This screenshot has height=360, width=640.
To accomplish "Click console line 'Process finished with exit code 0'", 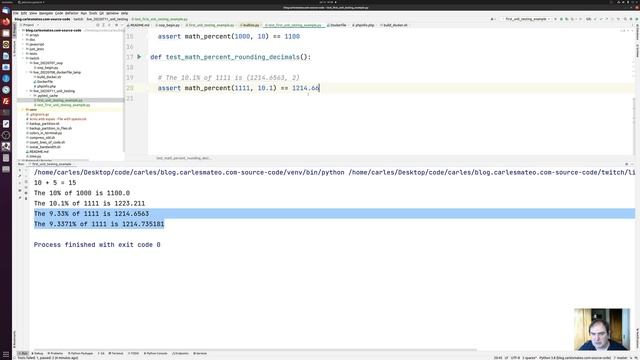I will click(x=97, y=245).
